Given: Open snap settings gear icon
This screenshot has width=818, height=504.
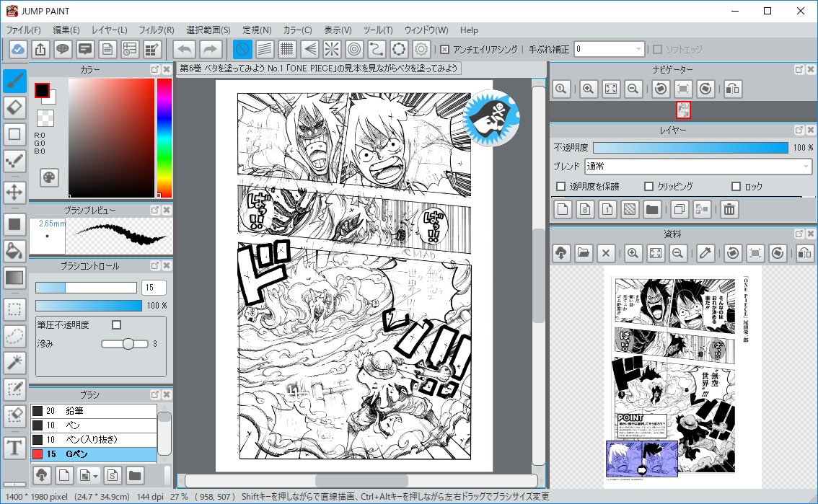Looking at the screenshot, I should click(x=421, y=50).
